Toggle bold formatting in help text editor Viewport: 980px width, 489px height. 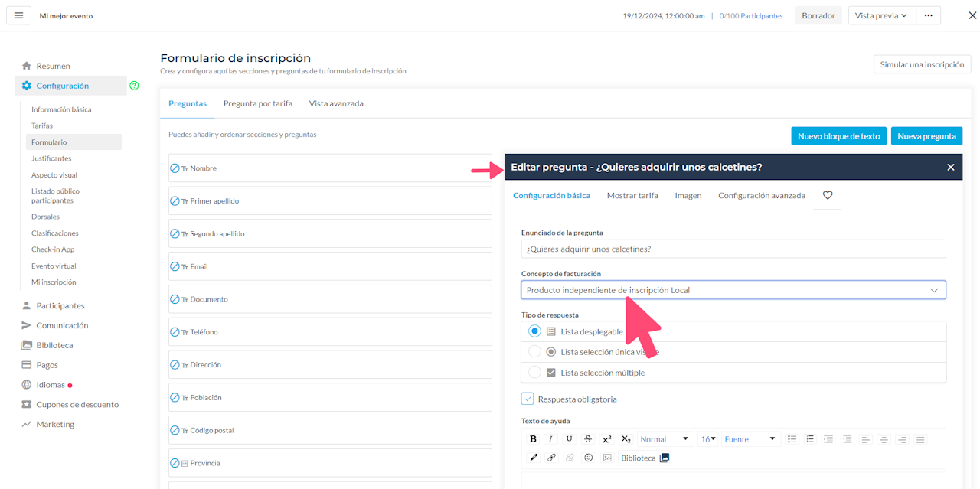534,439
